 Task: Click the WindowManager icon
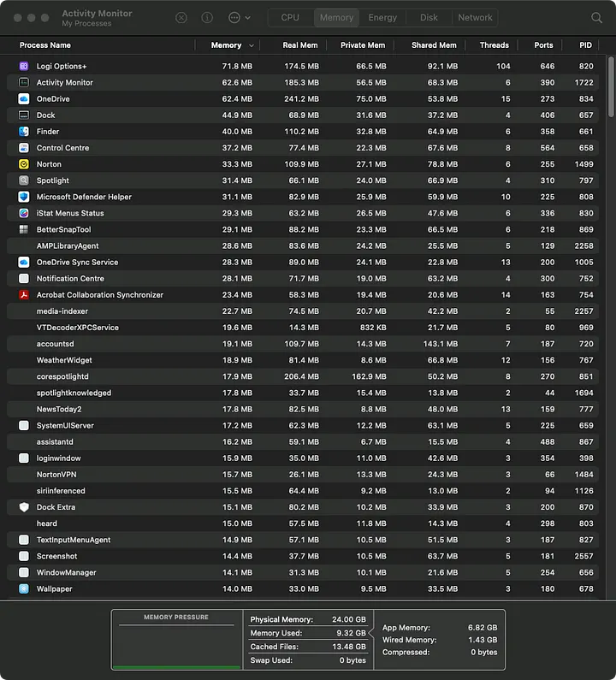point(24,572)
